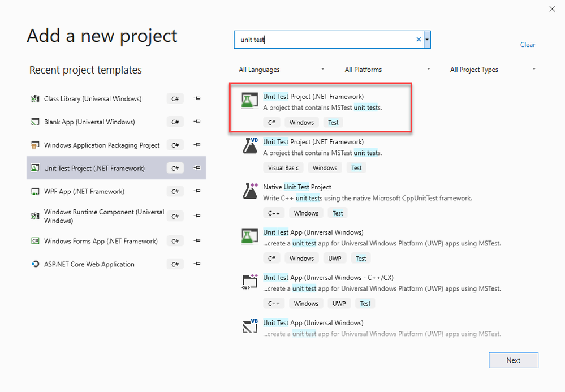Click the Windows Runtime Component template icon
The height and width of the screenshot is (392, 565).
click(x=35, y=216)
